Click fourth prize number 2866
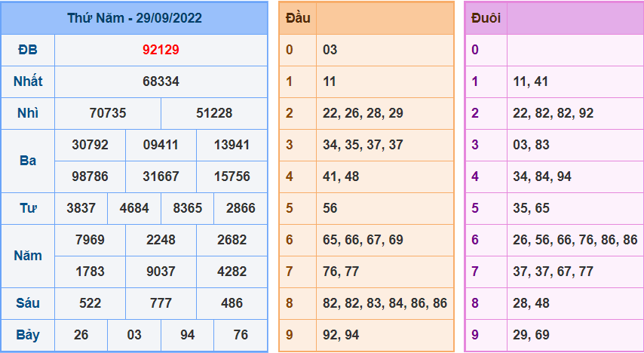Screen dimensions: 644x353 pyautogui.click(x=241, y=208)
